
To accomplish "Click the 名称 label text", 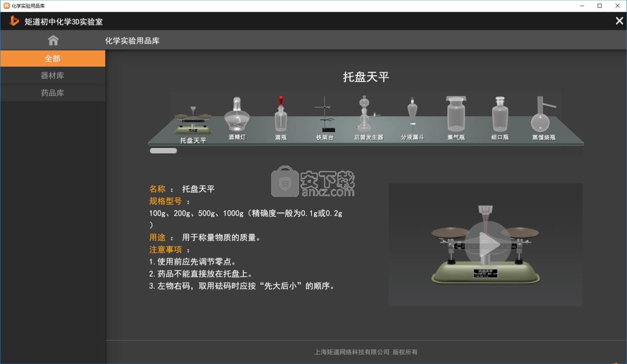I will click(157, 189).
